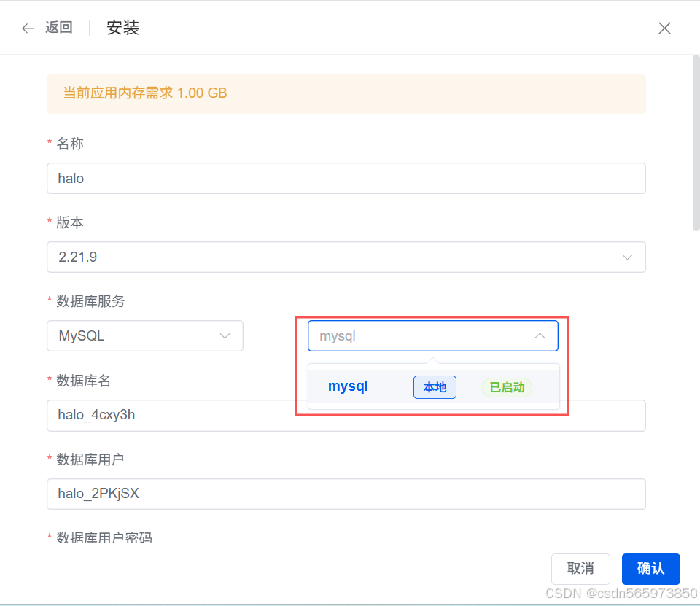This screenshot has height=606, width=700.
Task: Click the 返回 back link
Action: coord(58,28)
